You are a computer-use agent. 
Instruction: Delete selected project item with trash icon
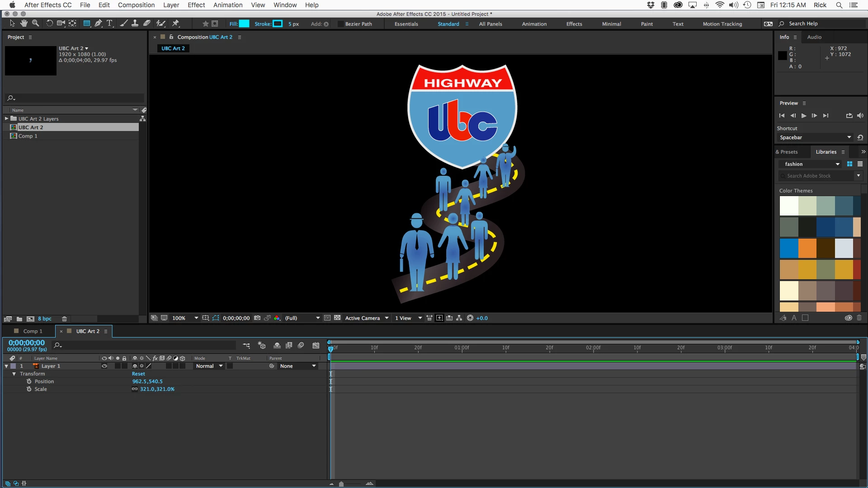tap(64, 319)
